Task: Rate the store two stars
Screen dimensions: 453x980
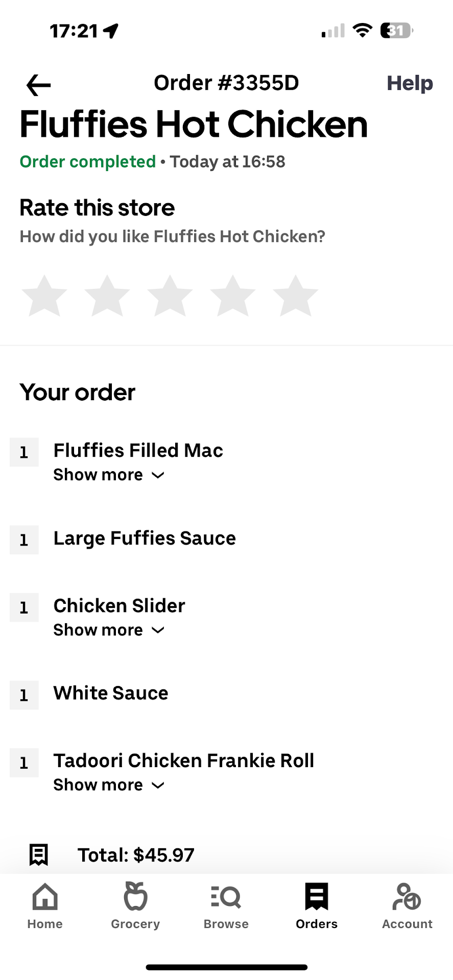Action: pos(107,296)
